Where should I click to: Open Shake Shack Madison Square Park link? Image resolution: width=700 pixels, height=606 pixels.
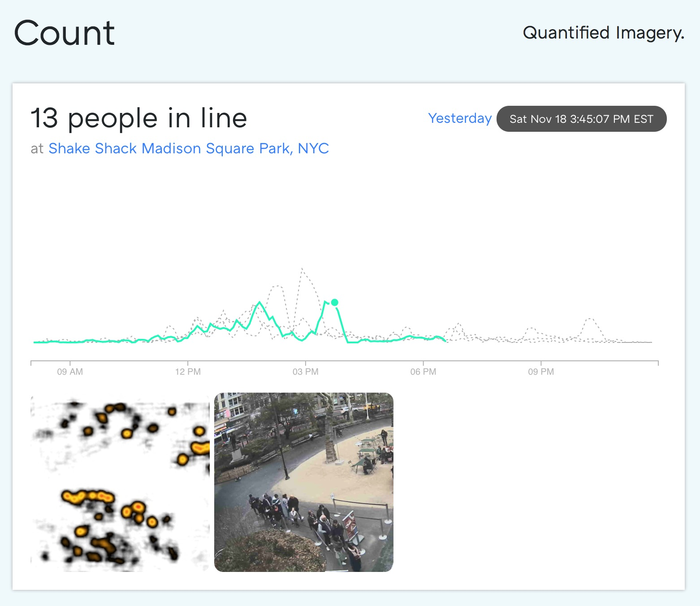point(189,148)
